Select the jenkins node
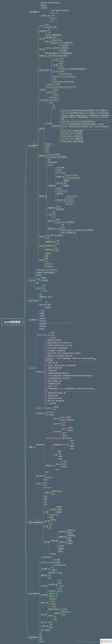Image resolution: width=112 pixels, height=644 pixels. point(50,297)
